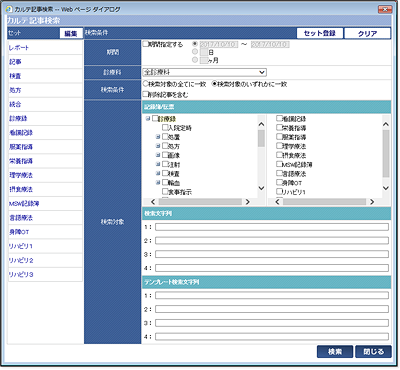
Task: Click the セット登録 button
Action: [320, 33]
